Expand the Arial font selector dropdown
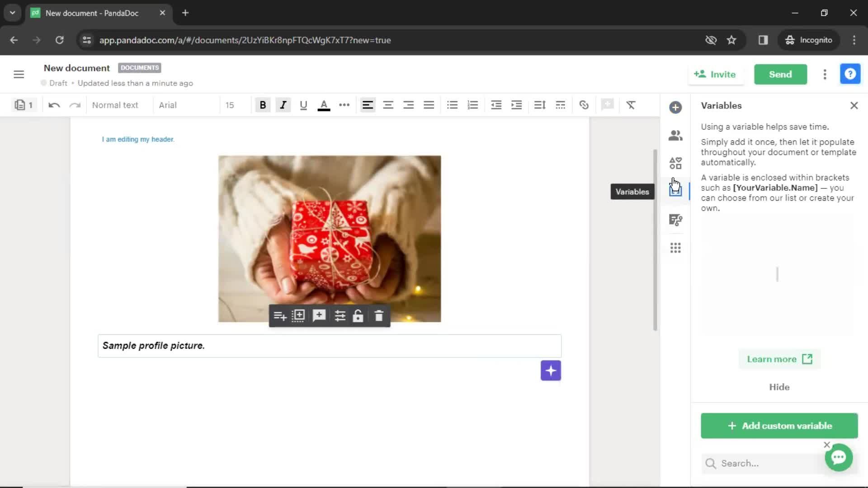 pos(181,105)
